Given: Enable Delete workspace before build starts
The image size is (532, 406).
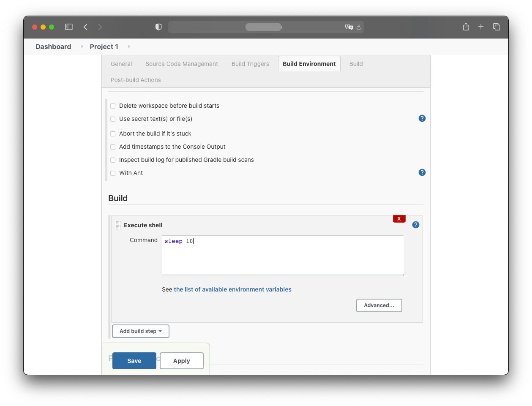Looking at the screenshot, I should pos(113,106).
